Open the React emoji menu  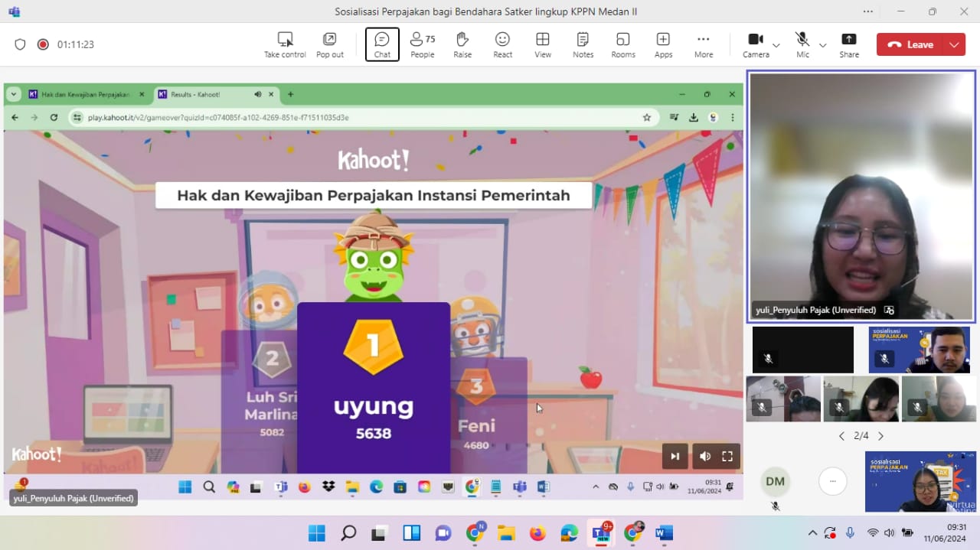click(x=502, y=44)
